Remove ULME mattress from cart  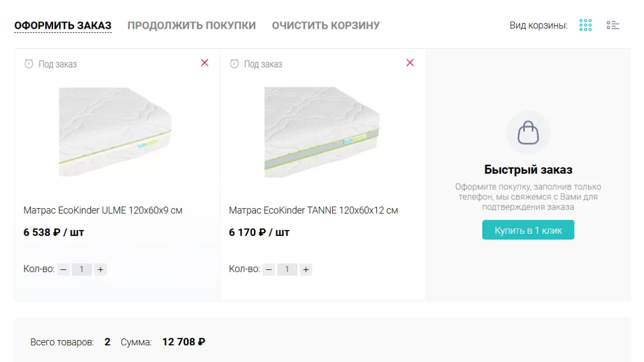coord(204,63)
